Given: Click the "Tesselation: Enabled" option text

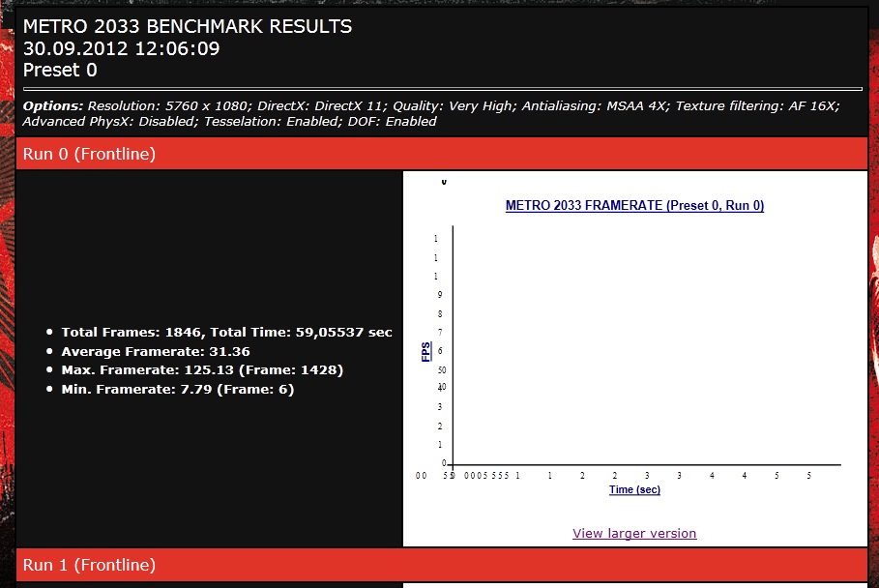Looking at the screenshot, I should (x=272, y=122).
